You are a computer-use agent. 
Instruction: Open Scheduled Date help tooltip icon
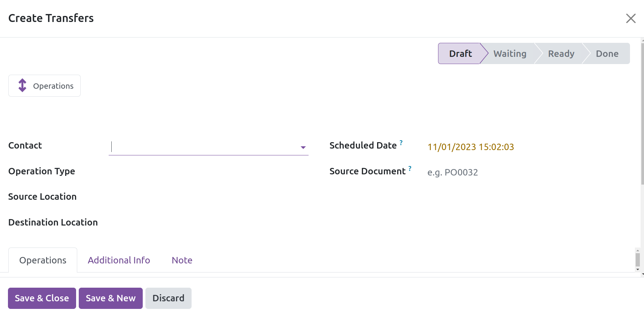(x=401, y=143)
